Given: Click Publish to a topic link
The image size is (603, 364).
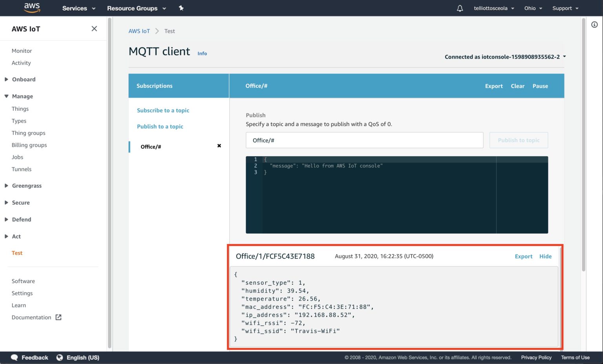Looking at the screenshot, I should pos(160,127).
